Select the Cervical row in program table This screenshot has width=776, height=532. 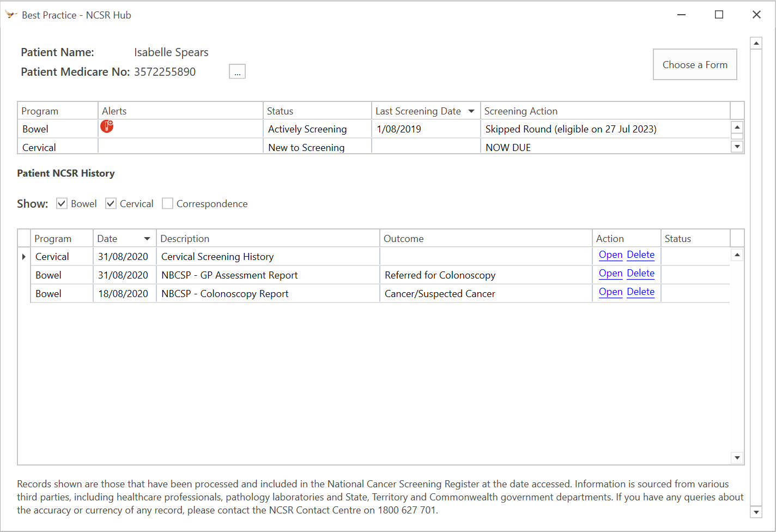click(374, 146)
